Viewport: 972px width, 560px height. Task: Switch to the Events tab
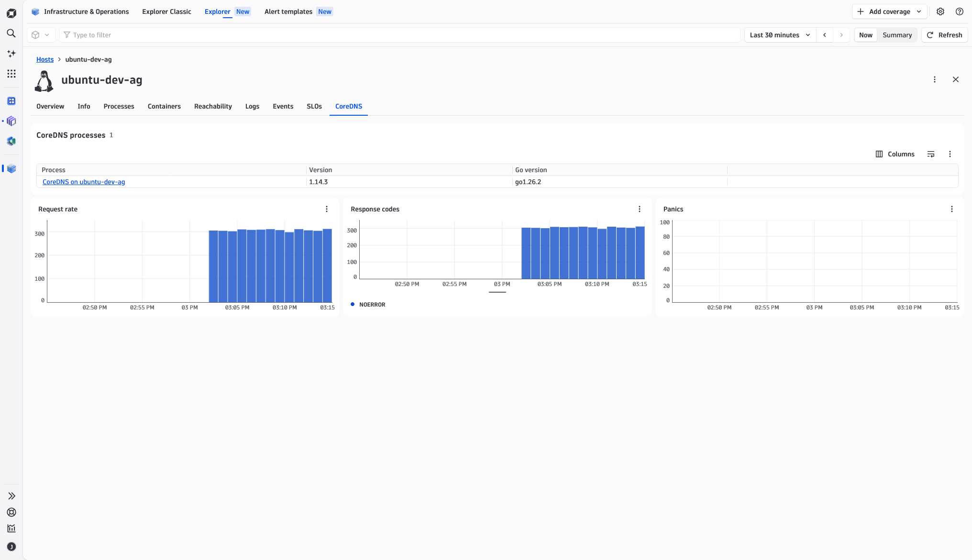(x=283, y=106)
